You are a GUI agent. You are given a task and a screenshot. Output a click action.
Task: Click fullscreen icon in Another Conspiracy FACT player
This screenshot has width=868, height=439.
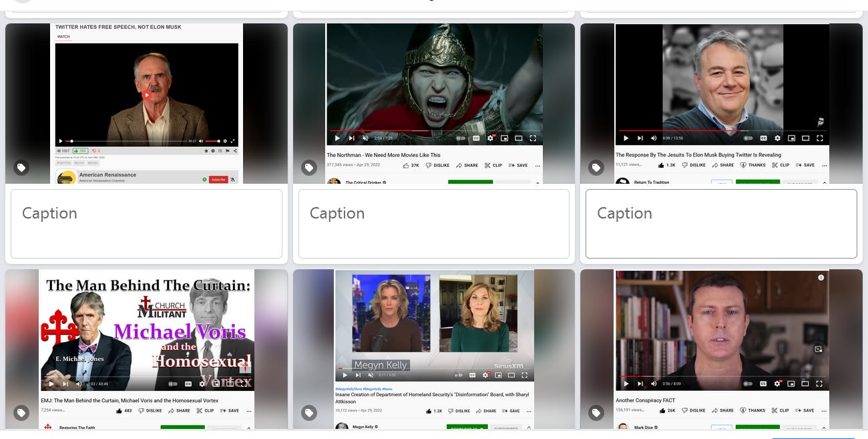[820, 384]
